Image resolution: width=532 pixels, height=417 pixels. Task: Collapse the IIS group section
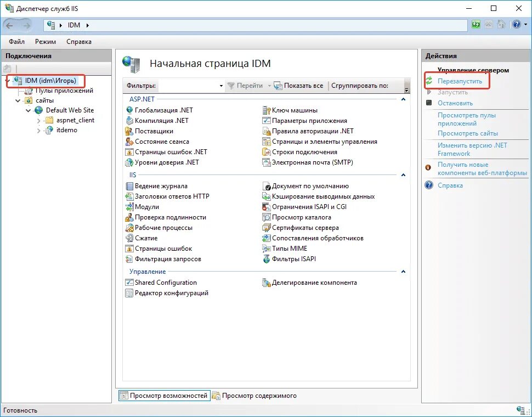[x=404, y=175]
